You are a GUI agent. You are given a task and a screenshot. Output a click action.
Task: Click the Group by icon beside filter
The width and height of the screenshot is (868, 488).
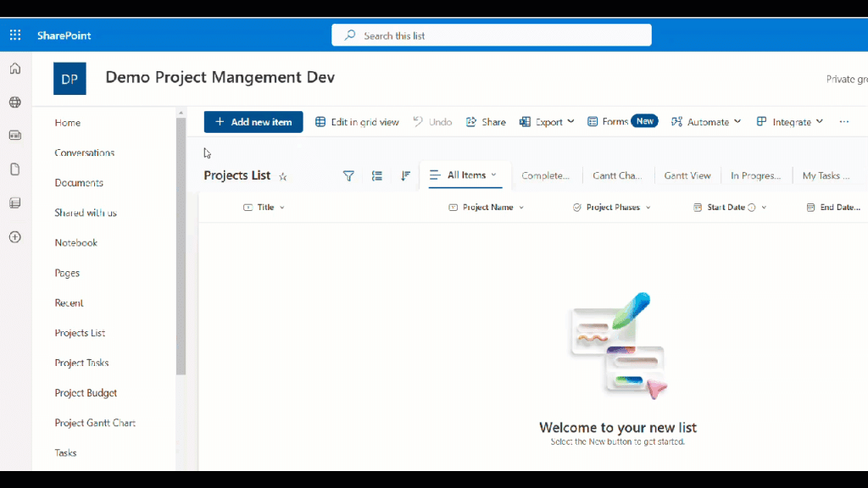click(377, 176)
